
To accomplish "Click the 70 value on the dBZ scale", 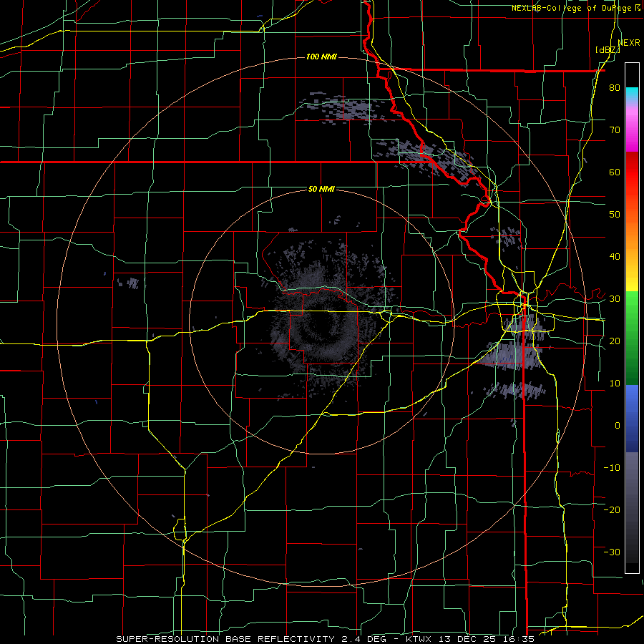I will point(615,130).
